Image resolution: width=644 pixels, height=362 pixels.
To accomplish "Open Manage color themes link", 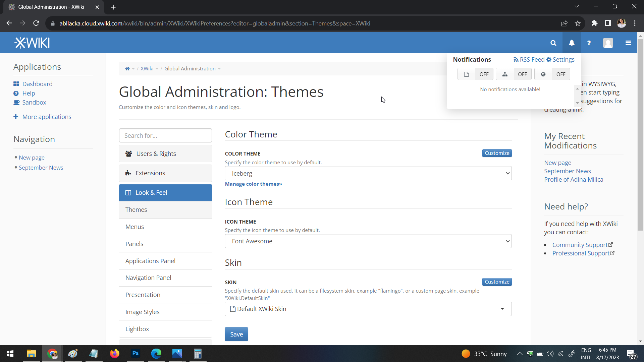I will pyautogui.click(x=253, y=184).
